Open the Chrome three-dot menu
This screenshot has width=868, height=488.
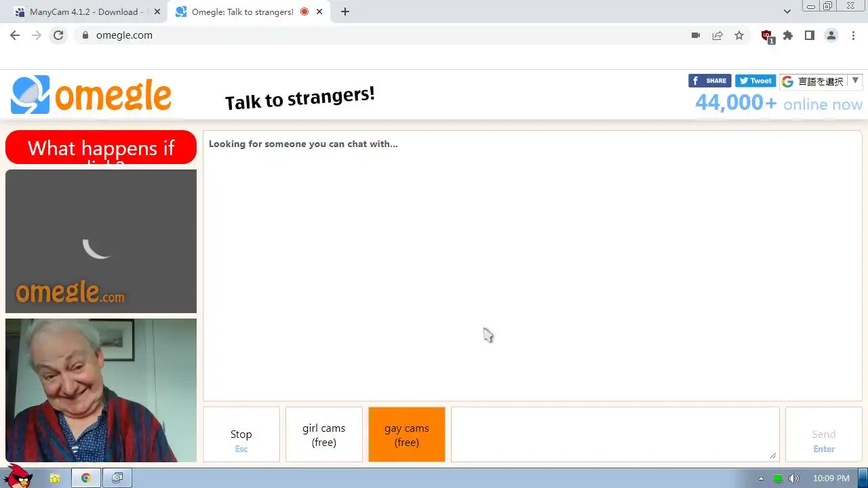point(853,35)
